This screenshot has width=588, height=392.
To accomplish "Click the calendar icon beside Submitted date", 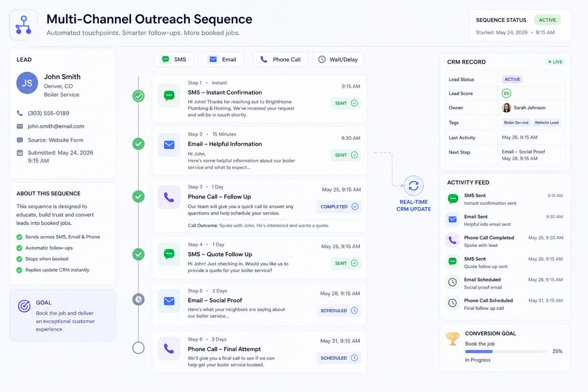I will click(x=20, y=152).
